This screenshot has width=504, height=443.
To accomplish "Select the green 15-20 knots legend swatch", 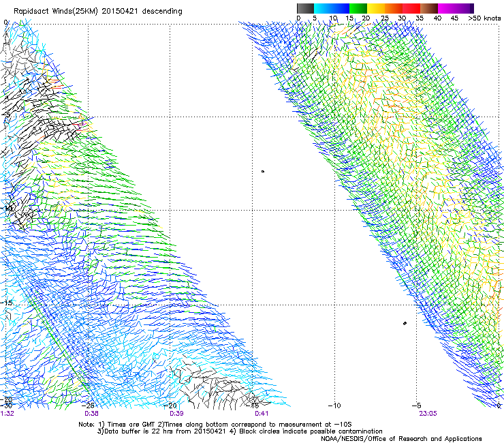I will (x=358, y=8).
